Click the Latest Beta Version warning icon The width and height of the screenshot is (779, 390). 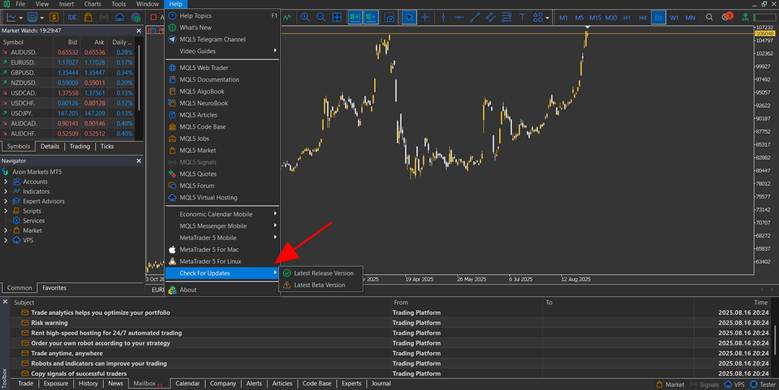point(287,285)
